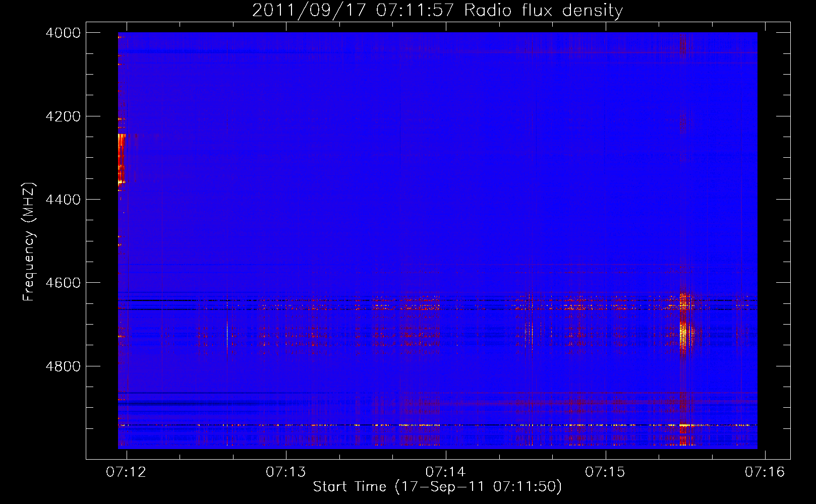This screenshot has width=816, height=504.
Task: Click the plot title '2011/09/17 07:11:57 Radio flux density'
Action: point(437,10)
